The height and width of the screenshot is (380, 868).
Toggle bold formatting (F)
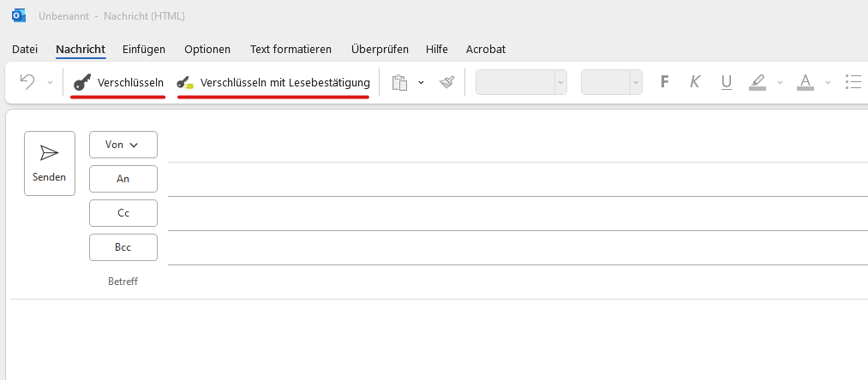[664, 82]
